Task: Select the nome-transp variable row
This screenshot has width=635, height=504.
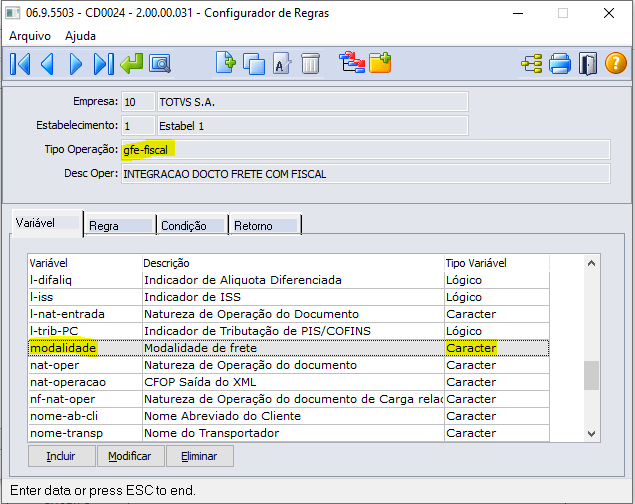Action: click(289, 433)
